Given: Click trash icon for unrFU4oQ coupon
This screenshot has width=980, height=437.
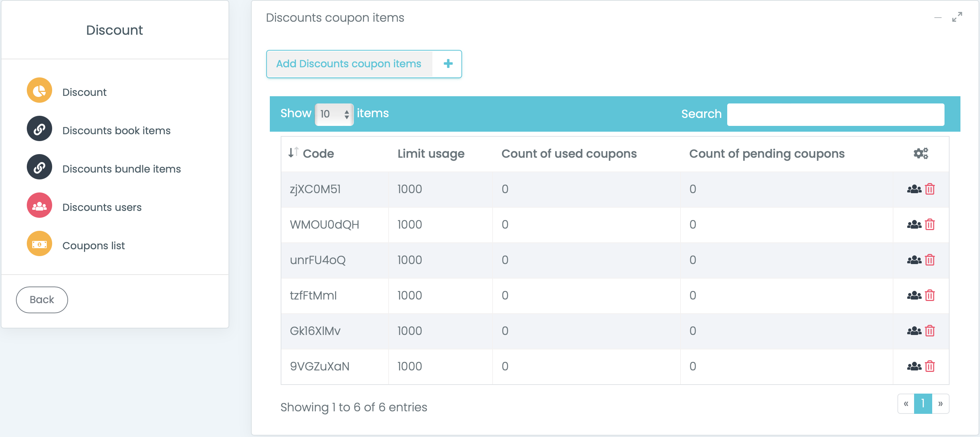Looking at the screenshot, I should (929, 260).
